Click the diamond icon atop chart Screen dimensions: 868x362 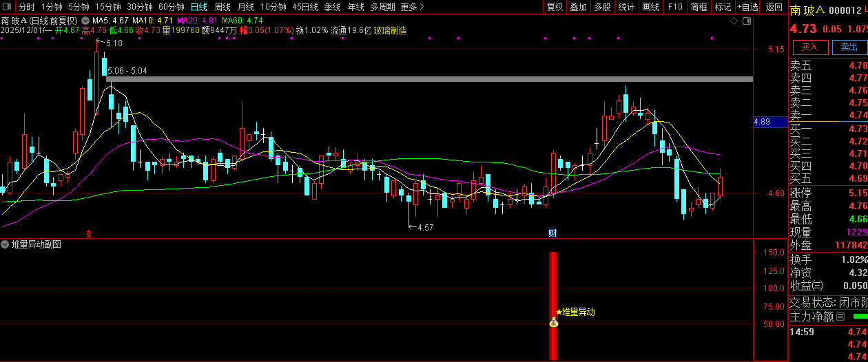coord(734,22)
